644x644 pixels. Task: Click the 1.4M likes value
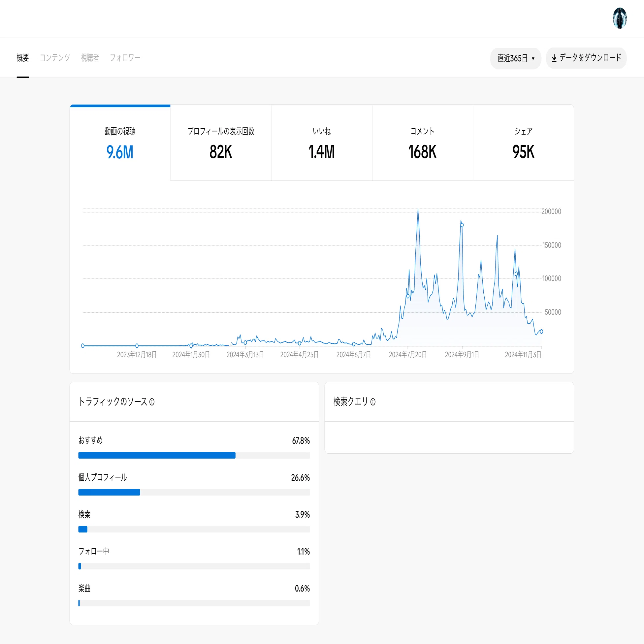(322, 152)
